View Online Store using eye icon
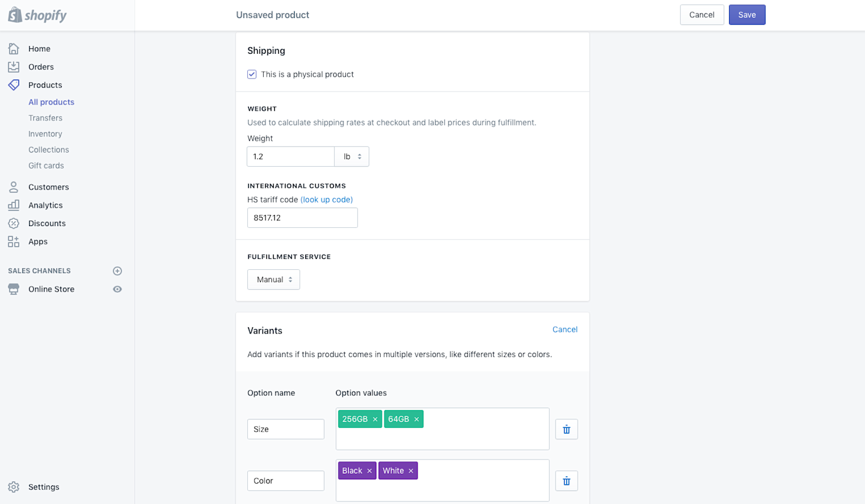865x504 pixels. [x=117, y=289]
